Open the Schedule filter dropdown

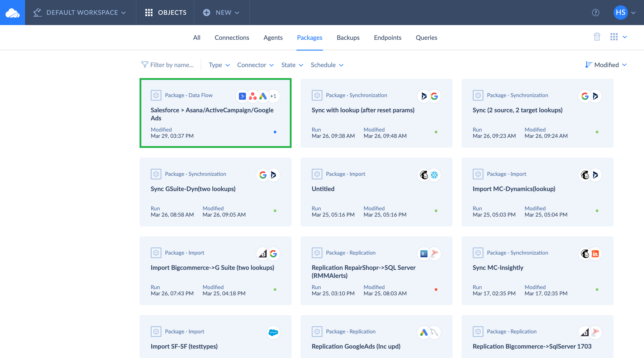[327, 65]
